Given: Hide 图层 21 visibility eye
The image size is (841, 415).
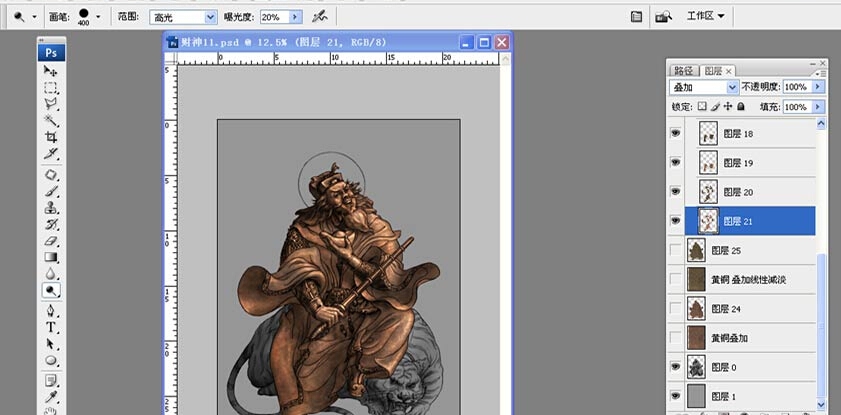Looking at the screenshot, I should (x=676, y=220).
